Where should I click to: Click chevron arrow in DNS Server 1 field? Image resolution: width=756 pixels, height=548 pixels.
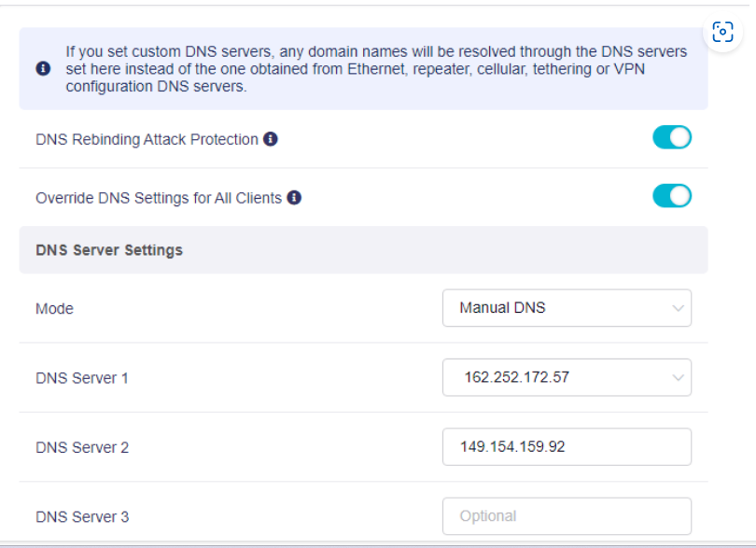[x=678, y=378]
